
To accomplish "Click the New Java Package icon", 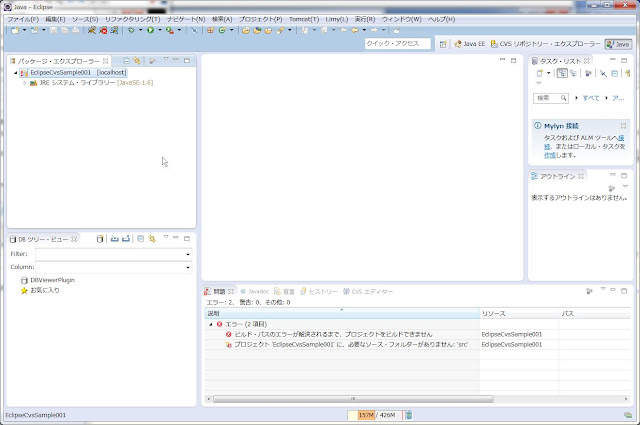I will point(210,30).
